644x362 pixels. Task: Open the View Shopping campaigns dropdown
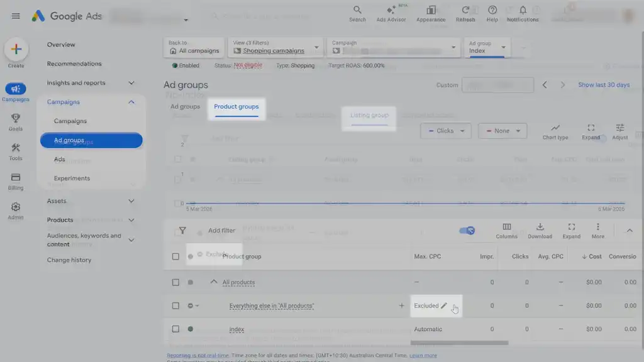click(x=275, y=47)
